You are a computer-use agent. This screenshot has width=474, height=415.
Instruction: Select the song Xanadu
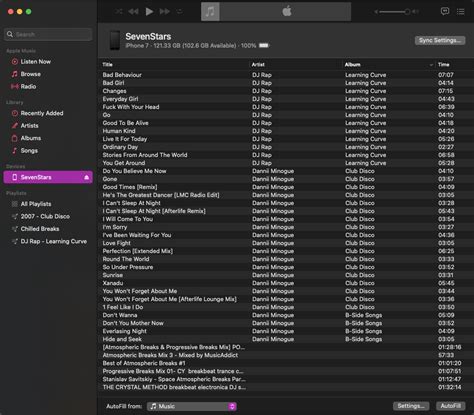(286, 283)
